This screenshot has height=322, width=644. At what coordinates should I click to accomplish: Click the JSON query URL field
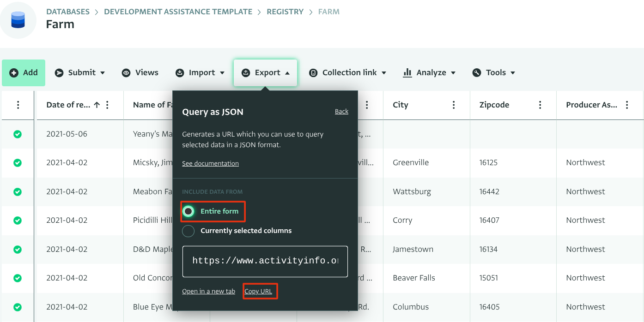(x=265, y=261)
